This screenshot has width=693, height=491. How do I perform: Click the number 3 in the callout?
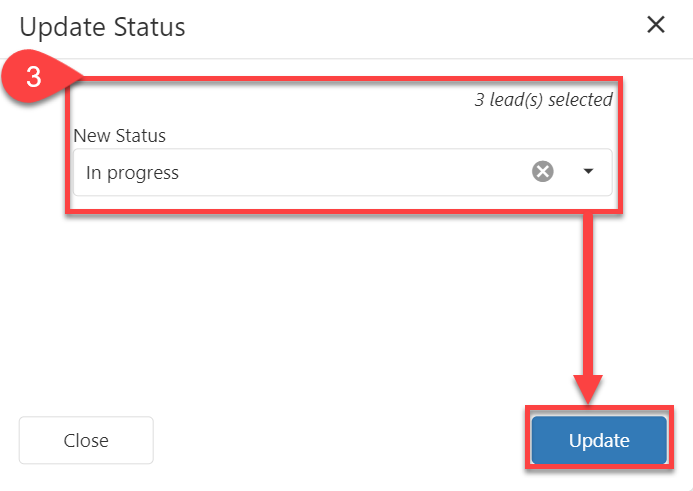33,79
